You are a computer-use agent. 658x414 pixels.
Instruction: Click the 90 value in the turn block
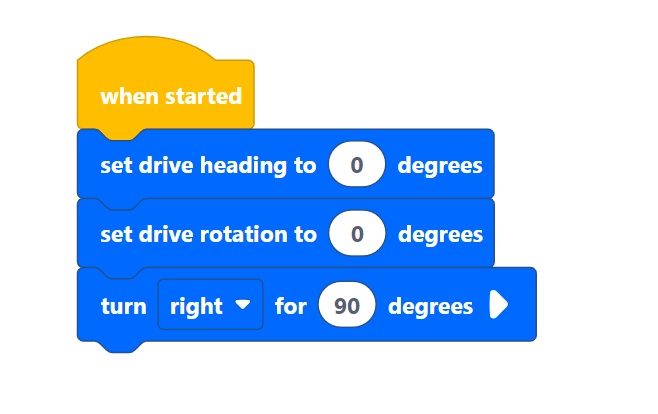coord(346,306)
